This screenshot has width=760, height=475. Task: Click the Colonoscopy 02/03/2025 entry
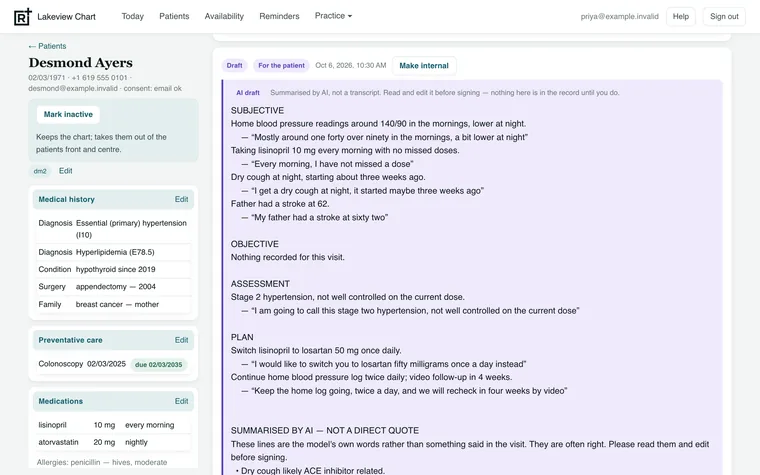[82, 364]
